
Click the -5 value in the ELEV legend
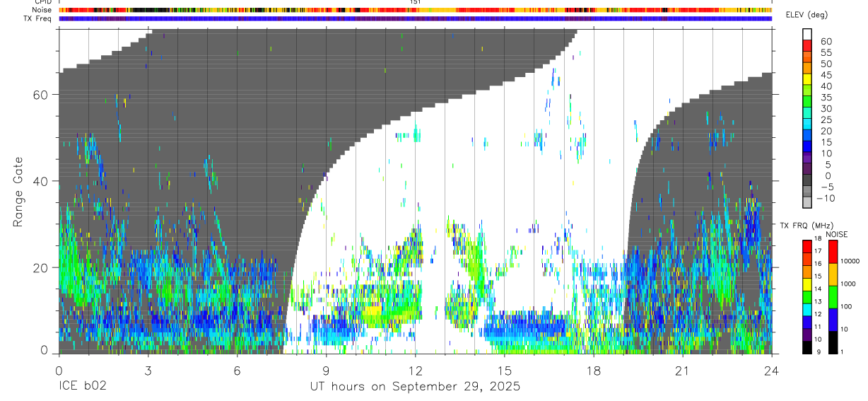coord(826,187)
